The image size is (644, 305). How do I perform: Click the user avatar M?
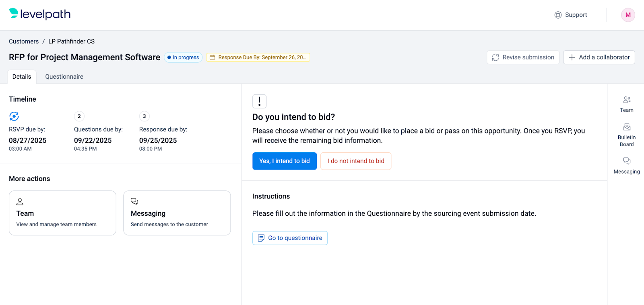tap(627, 15)
